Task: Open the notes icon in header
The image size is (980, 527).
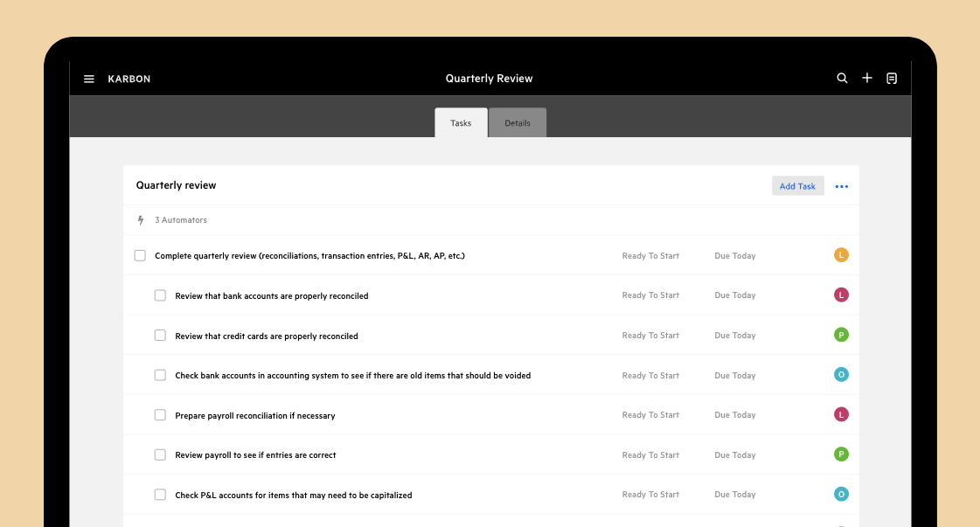Action: [x=892, y=78]
